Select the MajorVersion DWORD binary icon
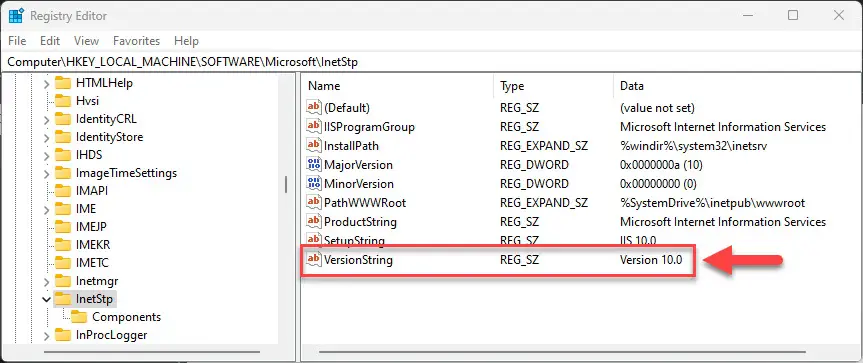Image resolution: width=863 pixels, height=363 pixels. click(x=314, y=164)
